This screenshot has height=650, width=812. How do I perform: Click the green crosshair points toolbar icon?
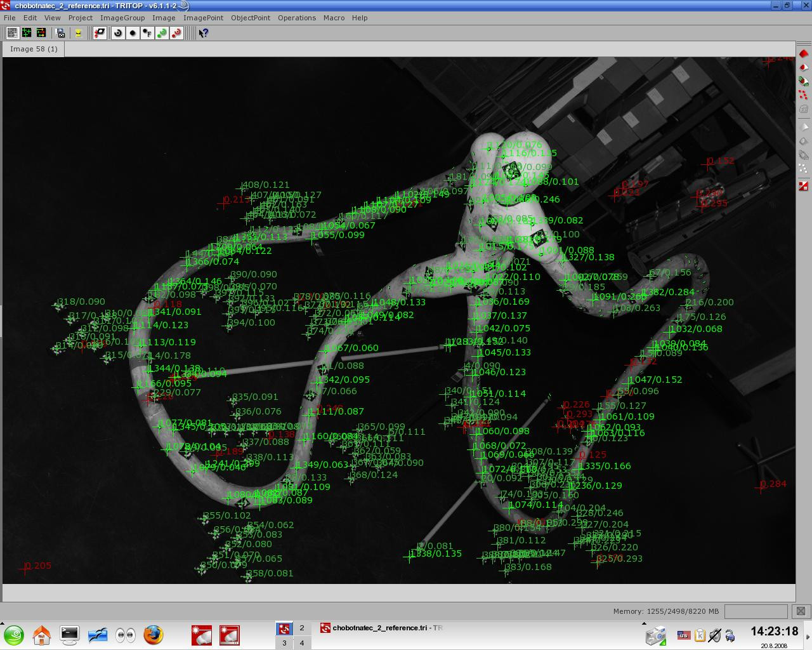[27, 33]
